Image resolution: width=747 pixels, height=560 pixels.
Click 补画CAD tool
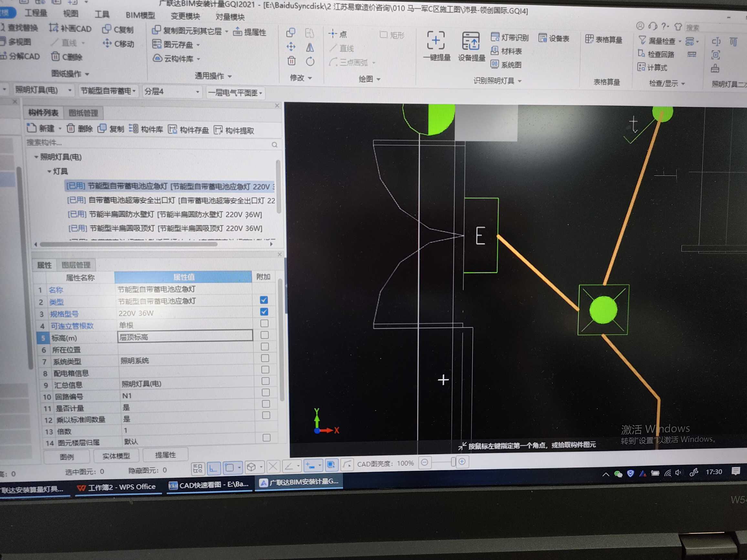pyautogui.click(x=70, y=28)
